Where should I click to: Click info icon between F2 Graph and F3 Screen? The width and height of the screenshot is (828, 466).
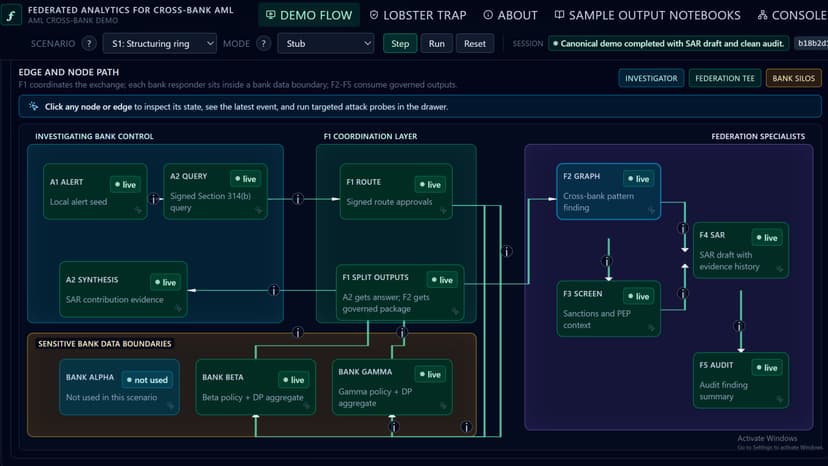pyautogui.click(x=607, y=261)
